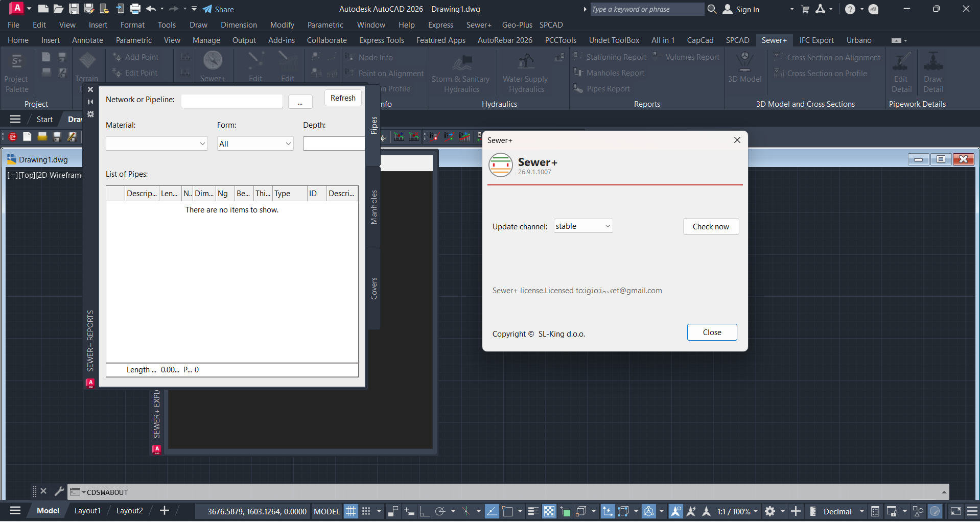Image resolution: width=980 pixels, height=522 pixels.
Task: Click the Sewer+ Reports palette properties gear
Action: [90, 114]
